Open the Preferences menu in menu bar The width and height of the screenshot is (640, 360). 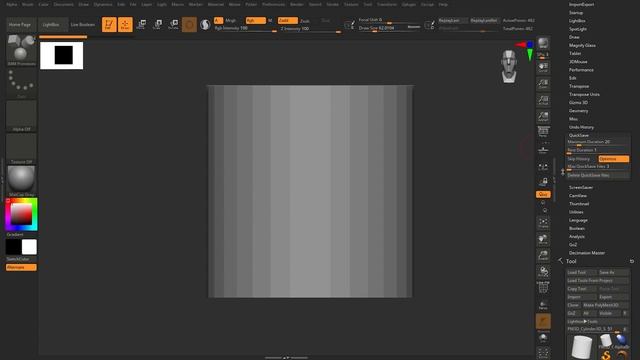tap(273, 4)
